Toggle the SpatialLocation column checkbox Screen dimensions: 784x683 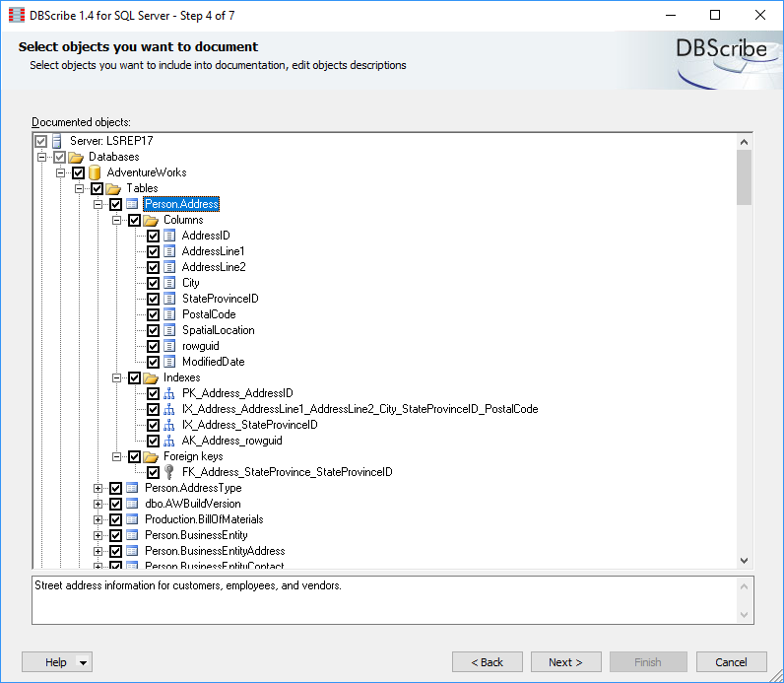coord(153,330)
